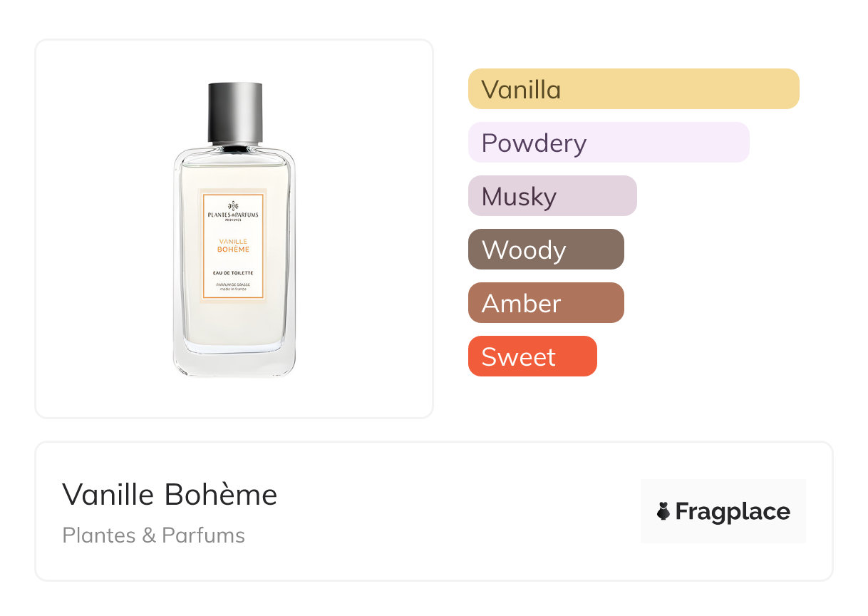
Task: Choose the Woody accord bar
Action: (545, 250)
